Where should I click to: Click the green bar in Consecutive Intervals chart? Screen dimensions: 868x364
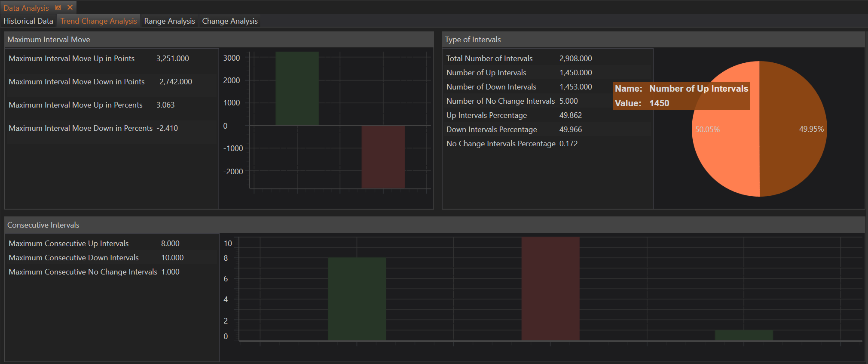point(357,299)
